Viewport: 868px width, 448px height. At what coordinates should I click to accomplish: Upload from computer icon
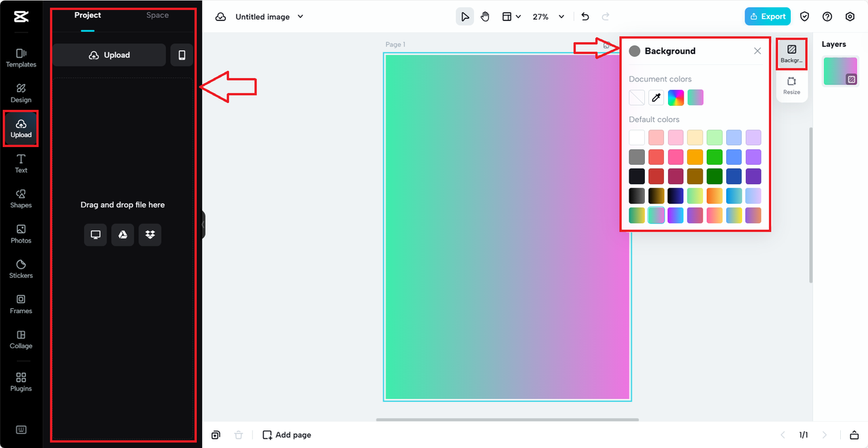click(96, 235)
